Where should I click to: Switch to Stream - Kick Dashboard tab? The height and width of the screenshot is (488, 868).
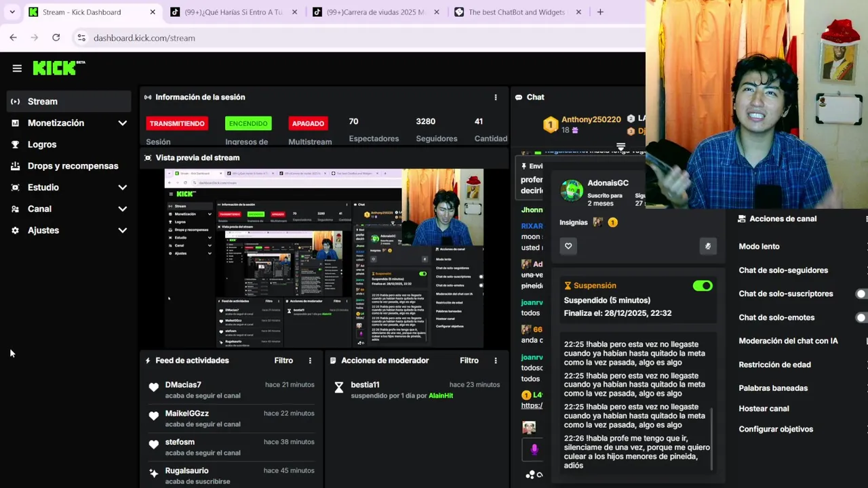92,12
